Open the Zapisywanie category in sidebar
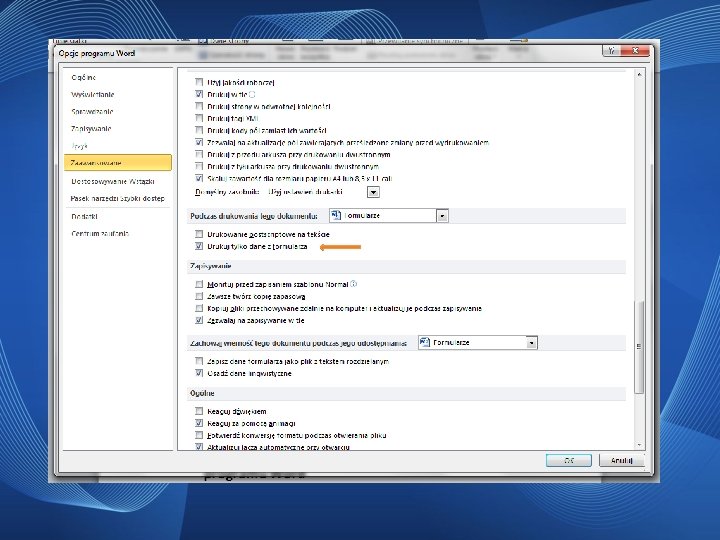This screenshot has height=540, width=720. (x=91, y=129)
